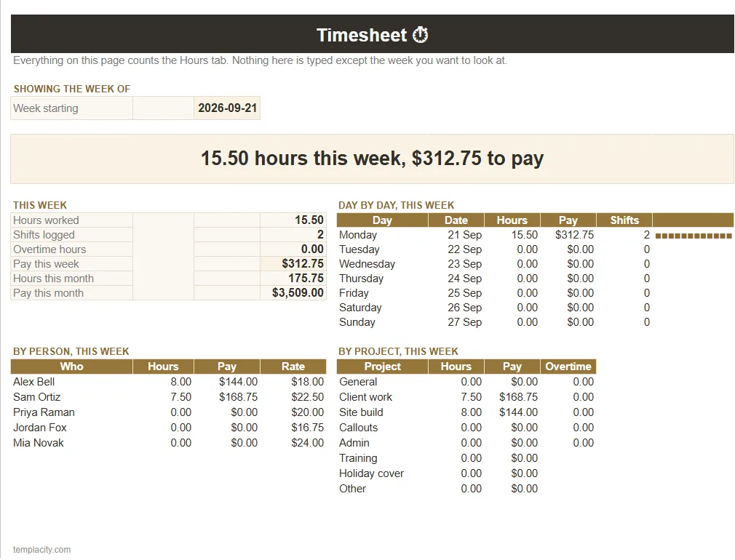The height and width of the screenshot is (560, 735).
Task: Select the Pay this week label
Action: 46,264
